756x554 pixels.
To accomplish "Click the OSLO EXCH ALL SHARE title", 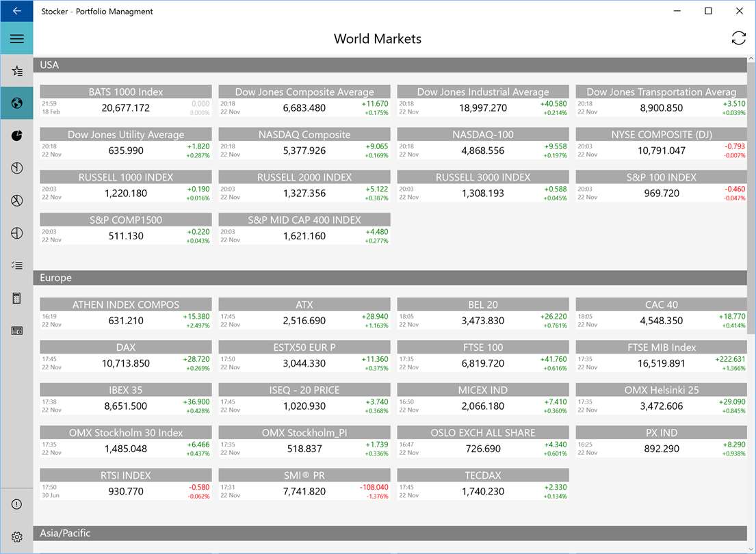I will pos(482,432).
